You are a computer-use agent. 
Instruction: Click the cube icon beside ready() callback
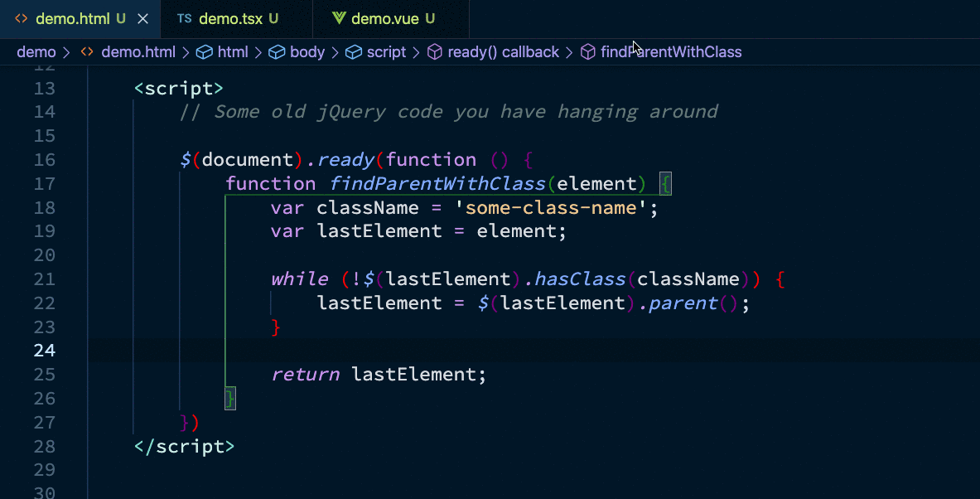click(434, 52)
